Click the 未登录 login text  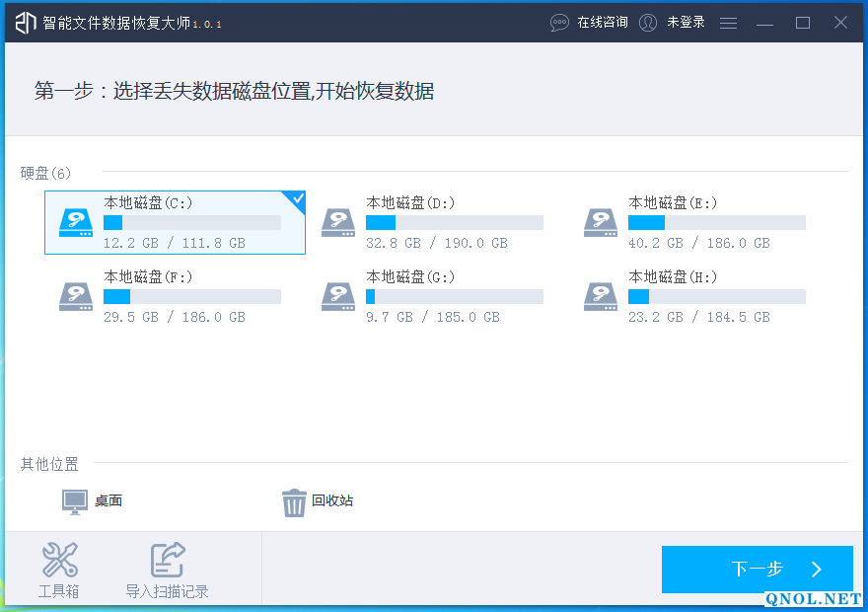tap(686, 22)
